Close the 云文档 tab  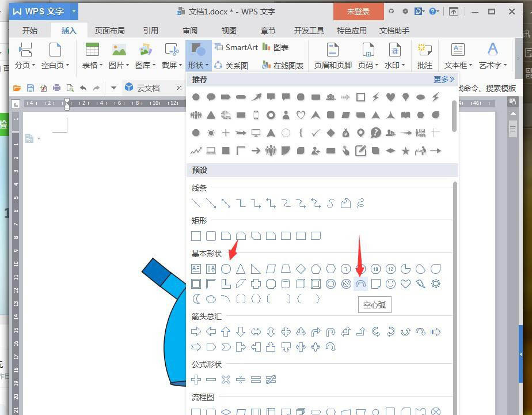click(x=180, y=88)
